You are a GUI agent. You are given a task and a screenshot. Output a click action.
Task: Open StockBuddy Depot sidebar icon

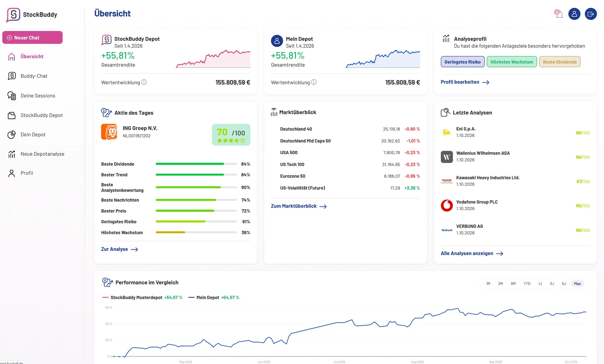tap(12, 115)
